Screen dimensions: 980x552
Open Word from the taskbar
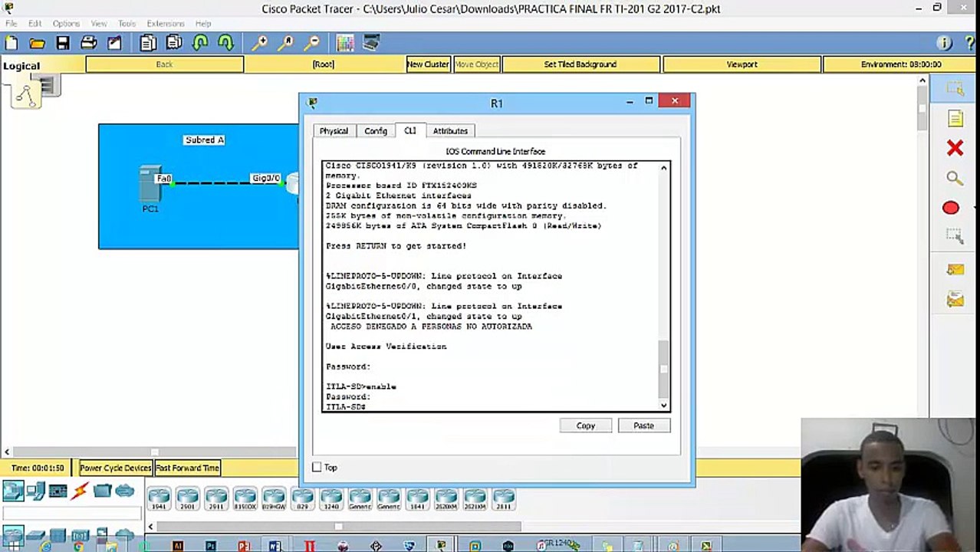pos(275,546)
